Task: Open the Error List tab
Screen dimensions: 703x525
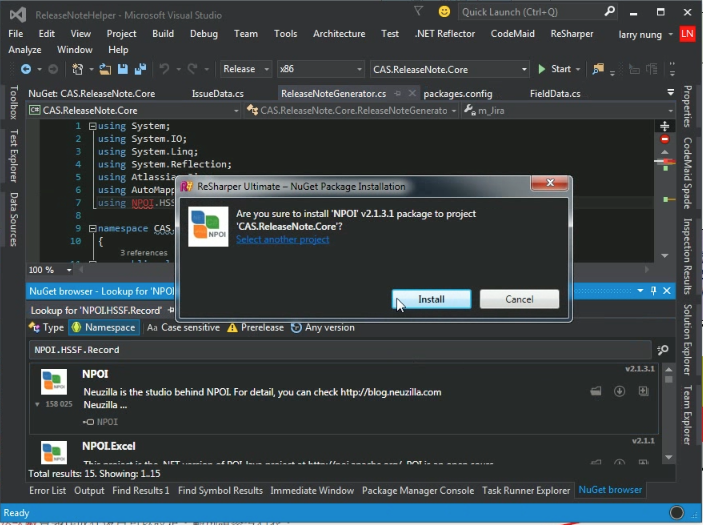Action: (x=48, y=490)
